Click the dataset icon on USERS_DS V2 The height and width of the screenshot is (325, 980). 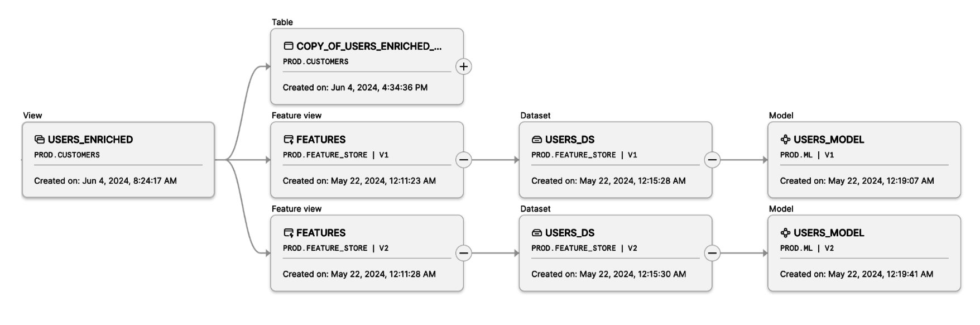click(536, 233)
